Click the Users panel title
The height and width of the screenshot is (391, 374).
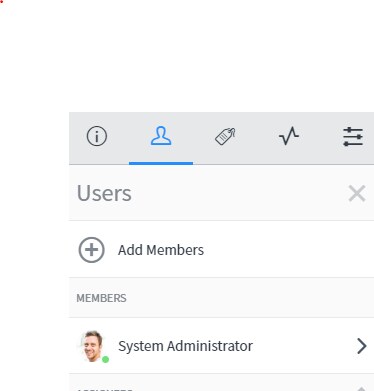(x=104, y=193)
